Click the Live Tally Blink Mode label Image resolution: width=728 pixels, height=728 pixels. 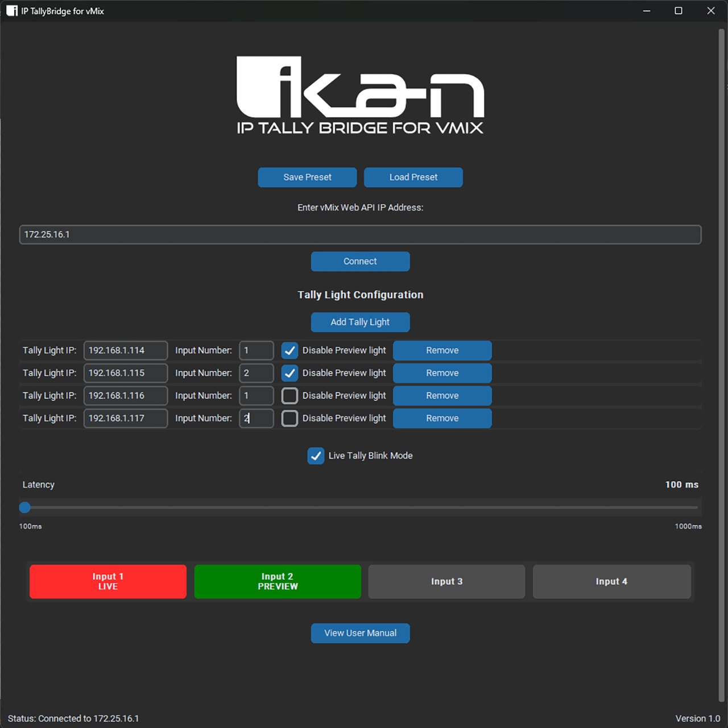click(370, 456)
